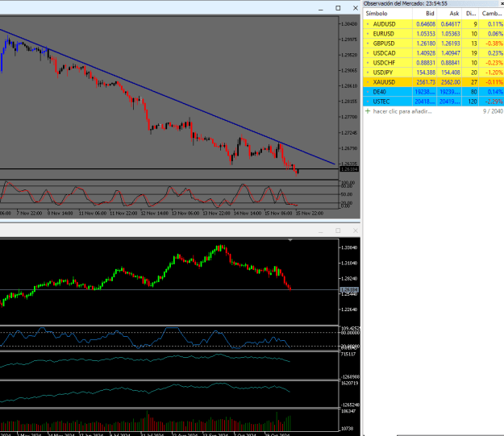
Task: Click the 1.31040 price level on lower chart axis
Action: tap(349, 264)
